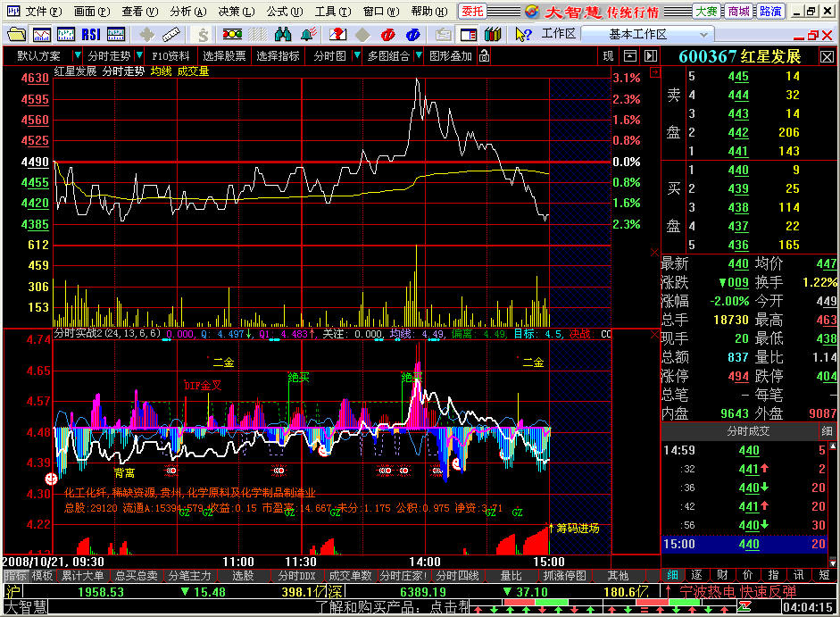Expand the 多图组合 dropdown arrow
Image resolution: width=840 pixels, height=617 pixels.
pyautogui.click(x=419, y=55)
